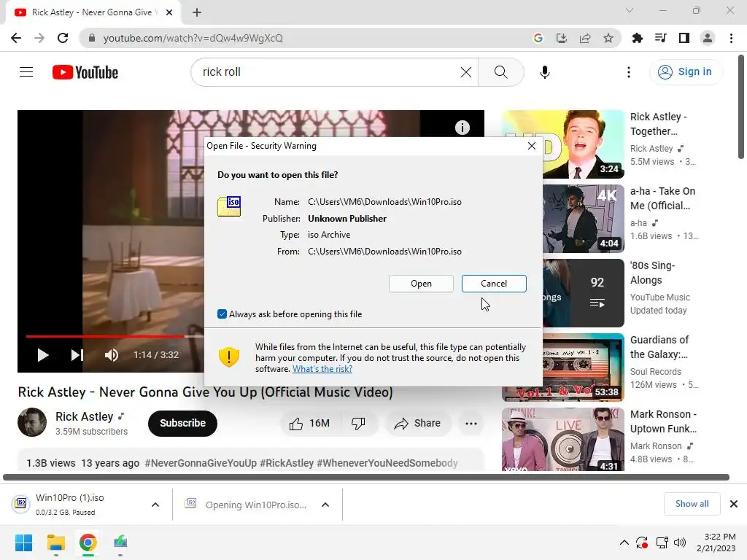Viewport: 747px width, 560px height.
Task: Skip to the next video
Action: coord(77,355)
